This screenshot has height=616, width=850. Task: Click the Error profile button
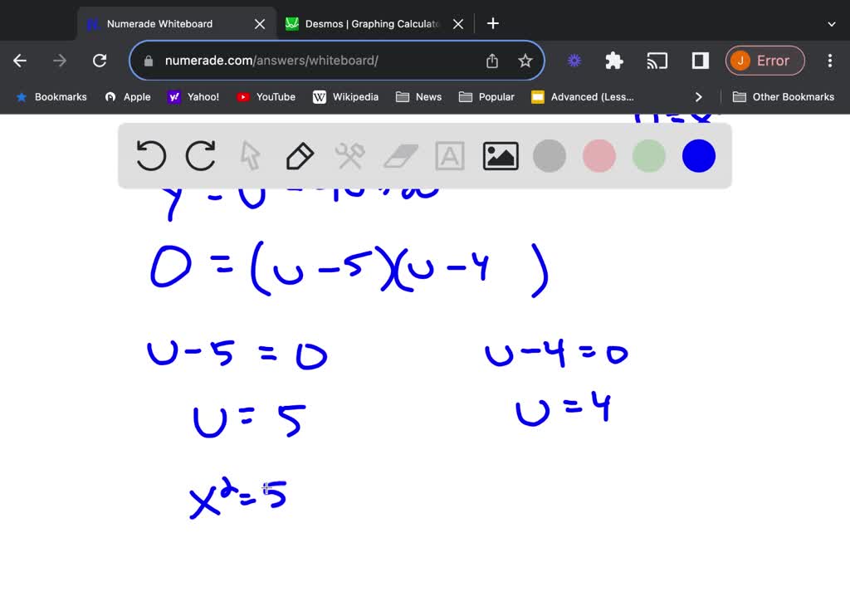[x=765, y=60]
